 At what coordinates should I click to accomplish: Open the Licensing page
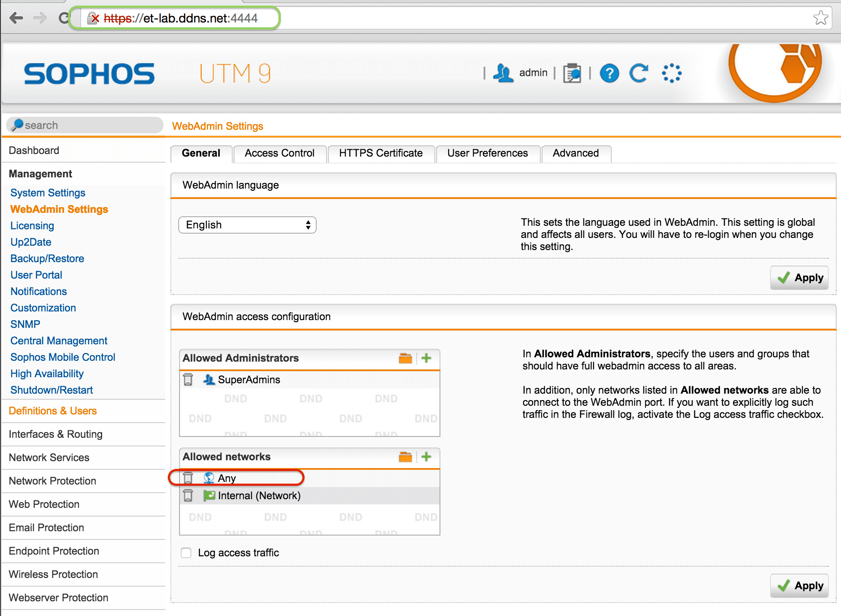tap(32, 225)
